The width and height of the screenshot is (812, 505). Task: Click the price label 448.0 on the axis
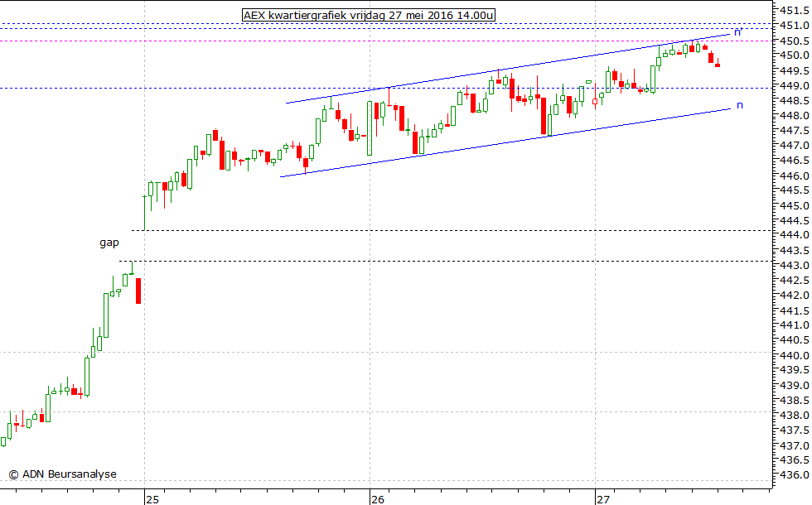(x=795, y=115)
